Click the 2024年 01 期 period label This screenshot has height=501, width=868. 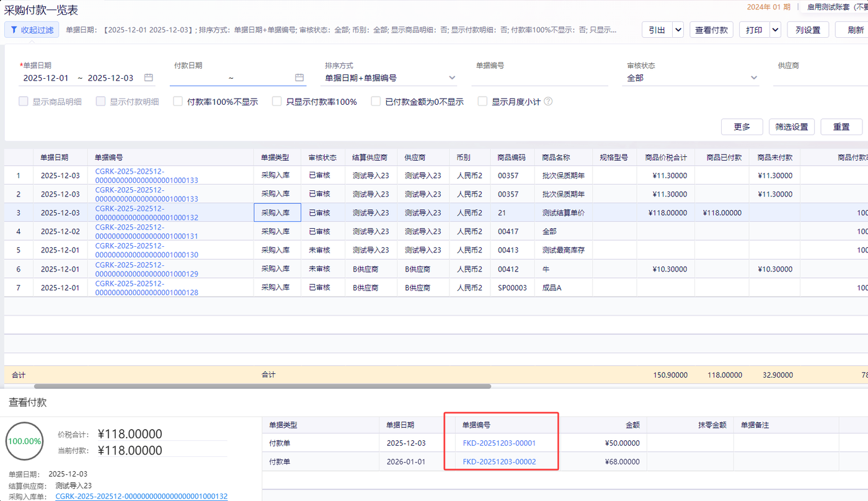point(769,7)
